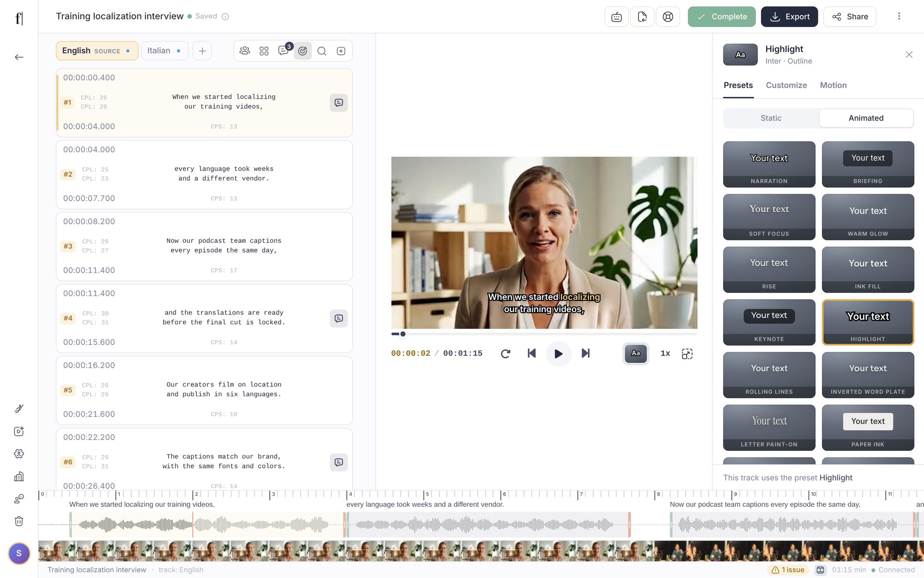Open the video add sidebar icon
Image resolution: width=924 pixels, height=578 pixels.
[x=19, y=431]
